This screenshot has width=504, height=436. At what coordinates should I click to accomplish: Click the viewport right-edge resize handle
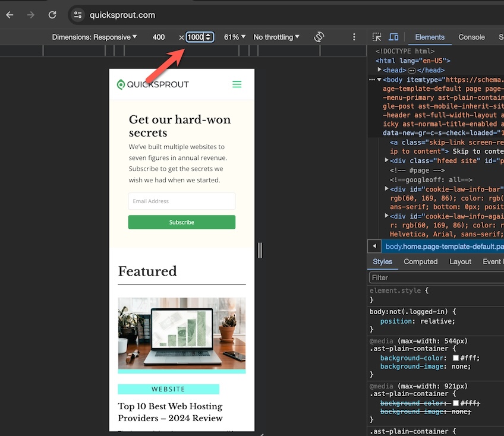pyautogui.click(x=260, y=250)
